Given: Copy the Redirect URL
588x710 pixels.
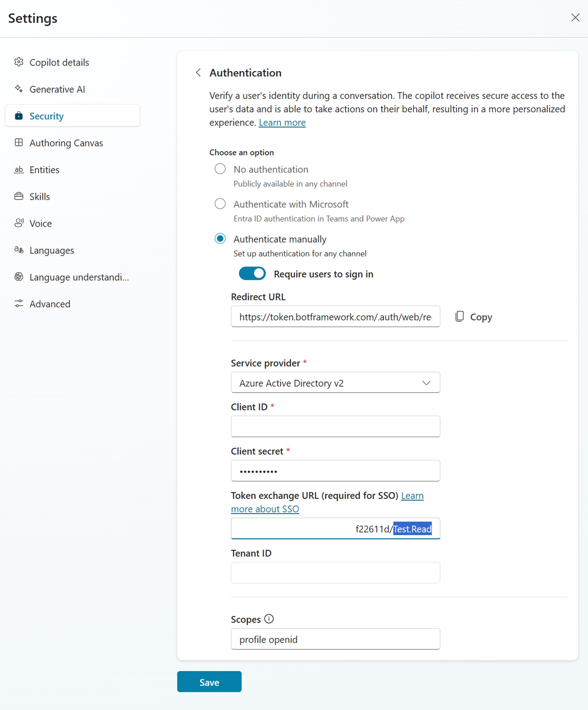Looking at the screenshot, I should (472, 317).
